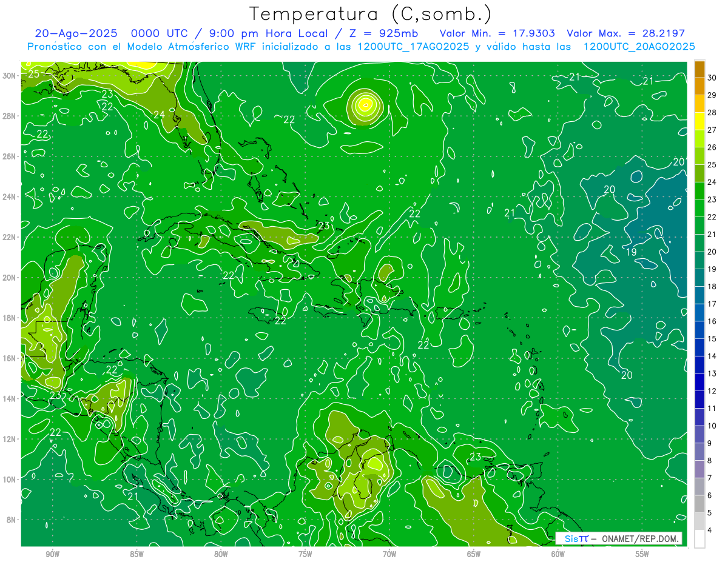The image size is (728, 562).
Task: Click the "0000 UTC" time text
Action: coord(160,33)
